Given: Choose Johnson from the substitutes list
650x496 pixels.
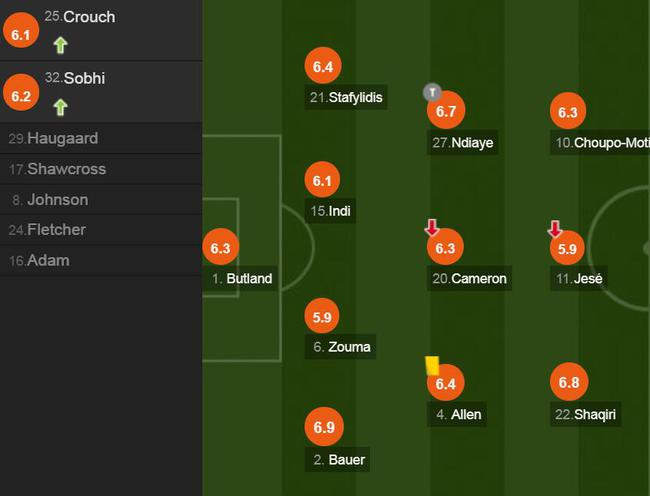Looking at the screenshot, I should tap(57, 199).
